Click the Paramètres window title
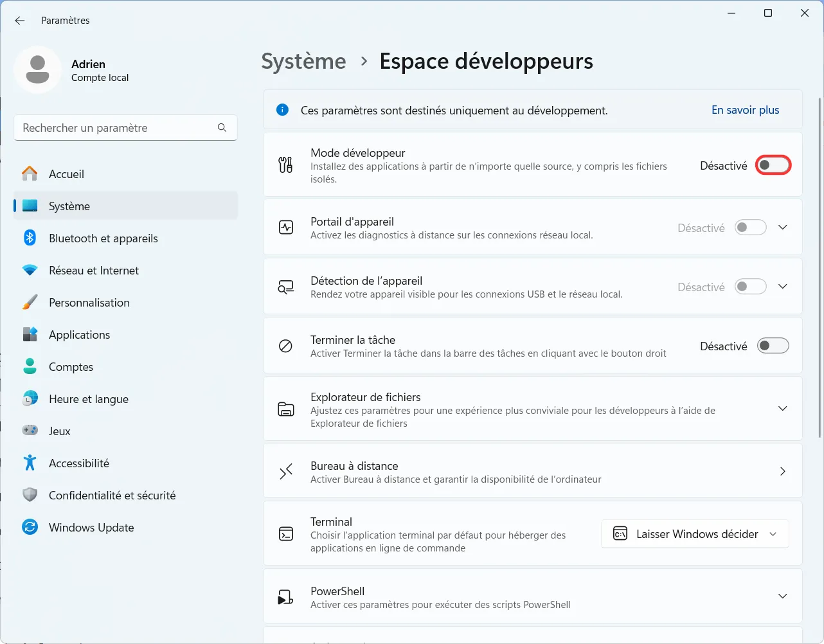 point(65,21)
